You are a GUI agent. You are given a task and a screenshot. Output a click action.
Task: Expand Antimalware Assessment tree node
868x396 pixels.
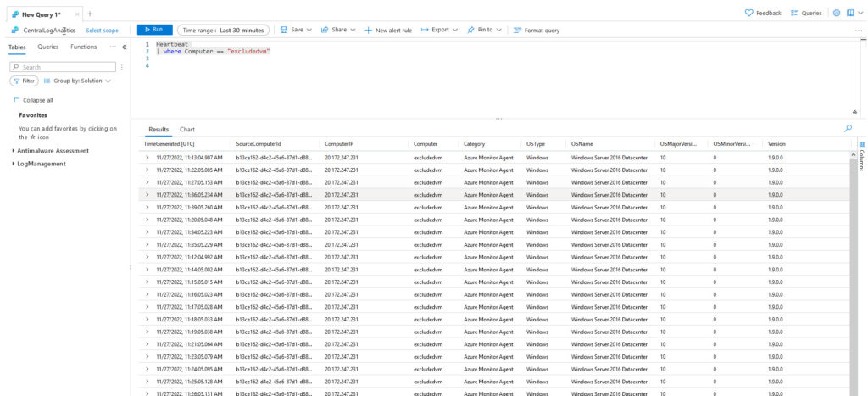[14, 151]
